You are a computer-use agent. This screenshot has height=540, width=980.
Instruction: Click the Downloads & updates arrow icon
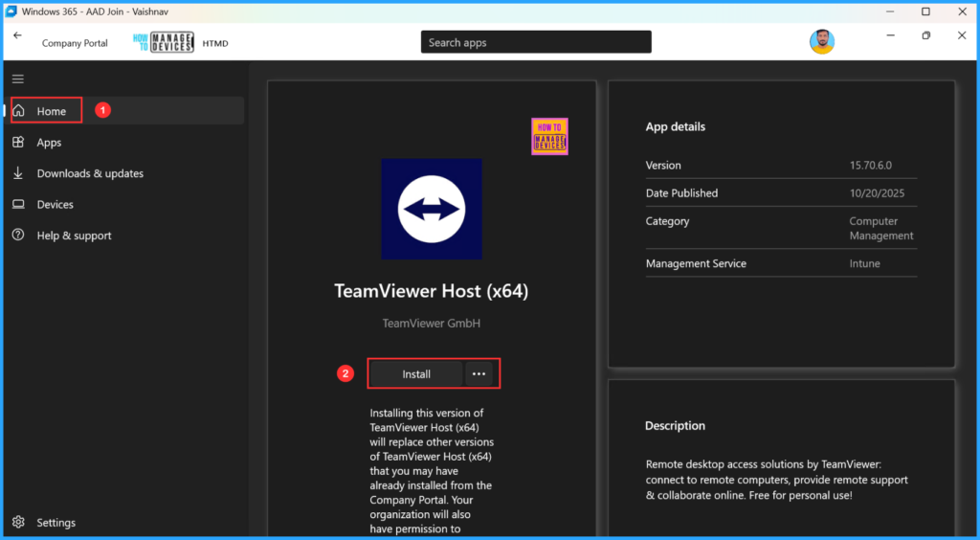click(18, 173)
